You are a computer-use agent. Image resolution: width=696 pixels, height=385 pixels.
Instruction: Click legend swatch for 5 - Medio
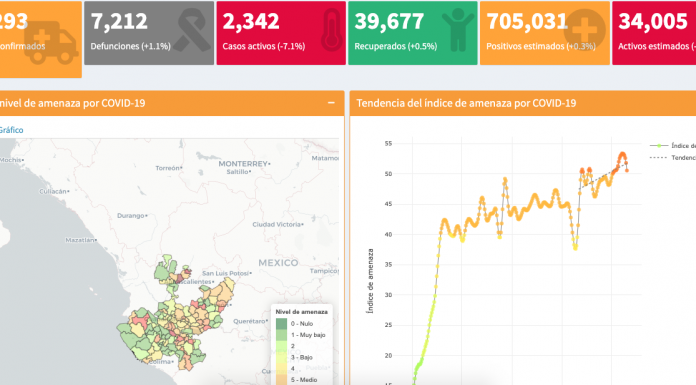tap(281, 380)
